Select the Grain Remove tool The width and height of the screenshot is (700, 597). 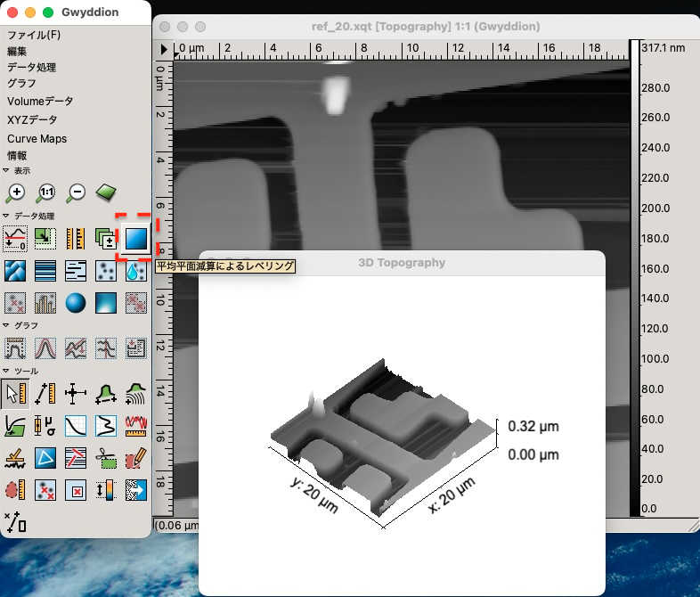point(45,490)
